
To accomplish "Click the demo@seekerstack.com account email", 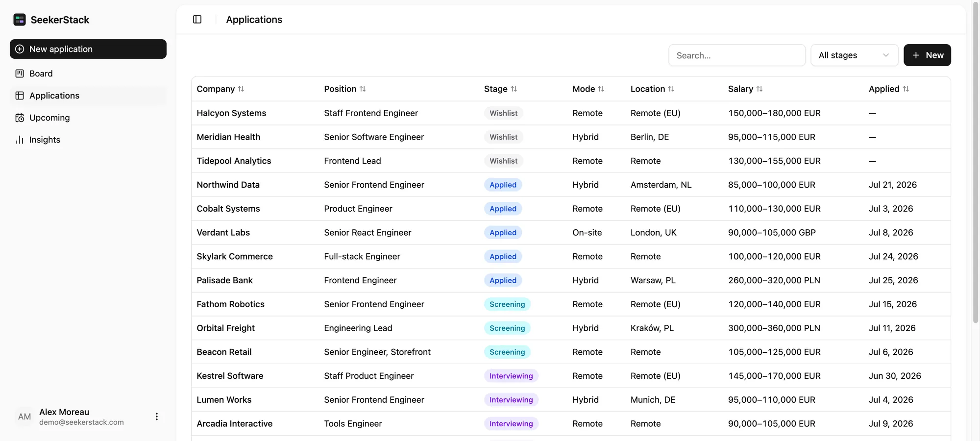I will tap(81, 422).
